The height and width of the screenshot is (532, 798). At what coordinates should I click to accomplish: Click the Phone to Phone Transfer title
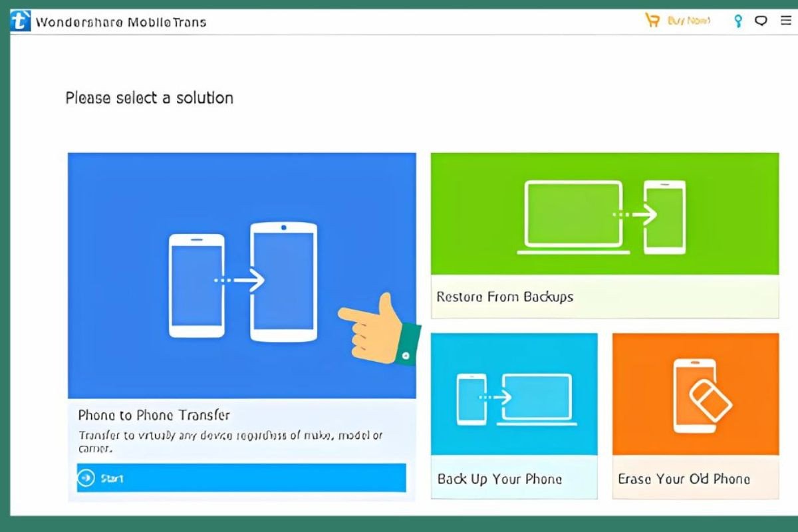(x=154, y=415)
